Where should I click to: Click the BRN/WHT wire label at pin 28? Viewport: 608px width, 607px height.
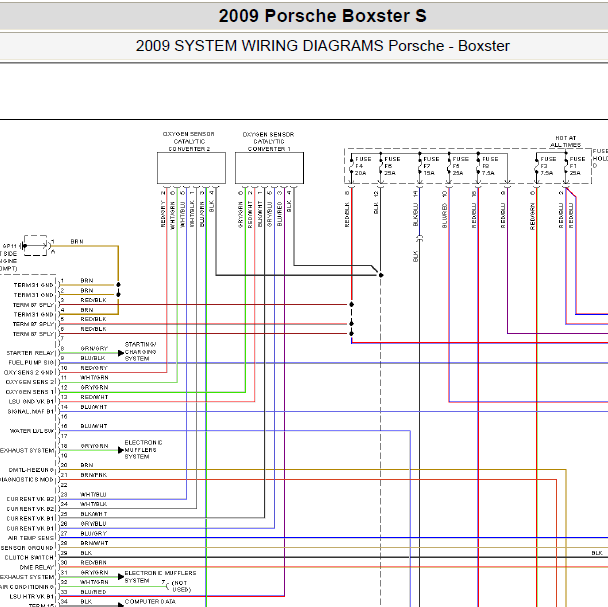pos(94,543)
